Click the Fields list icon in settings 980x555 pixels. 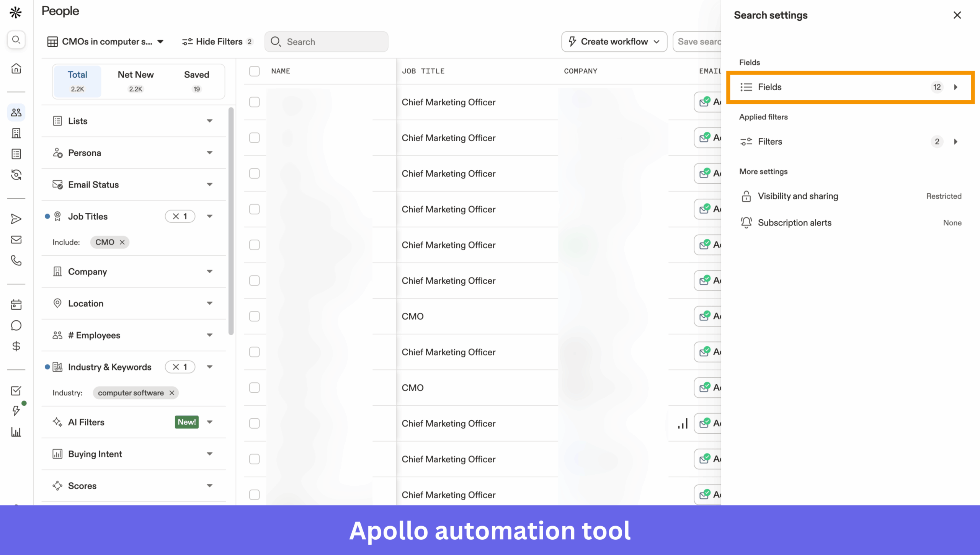pyautogui.click(x=746, y=87)
